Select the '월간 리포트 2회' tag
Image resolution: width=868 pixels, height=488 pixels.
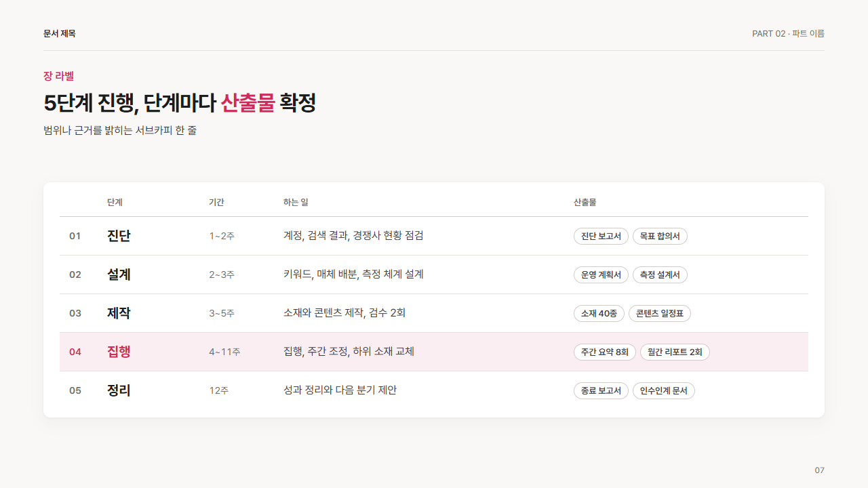[x=675, y=352]
